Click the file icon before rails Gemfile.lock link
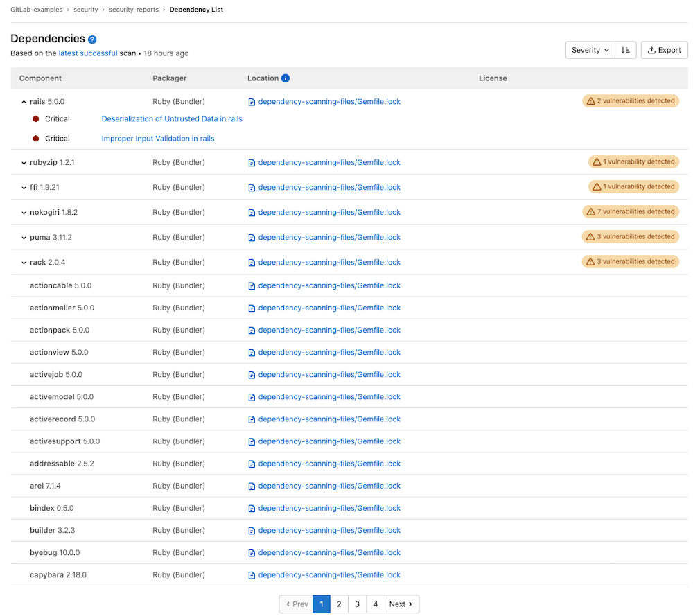Viewport: 693px width, 616px height. pyautogui.click(x=251, y=101)
